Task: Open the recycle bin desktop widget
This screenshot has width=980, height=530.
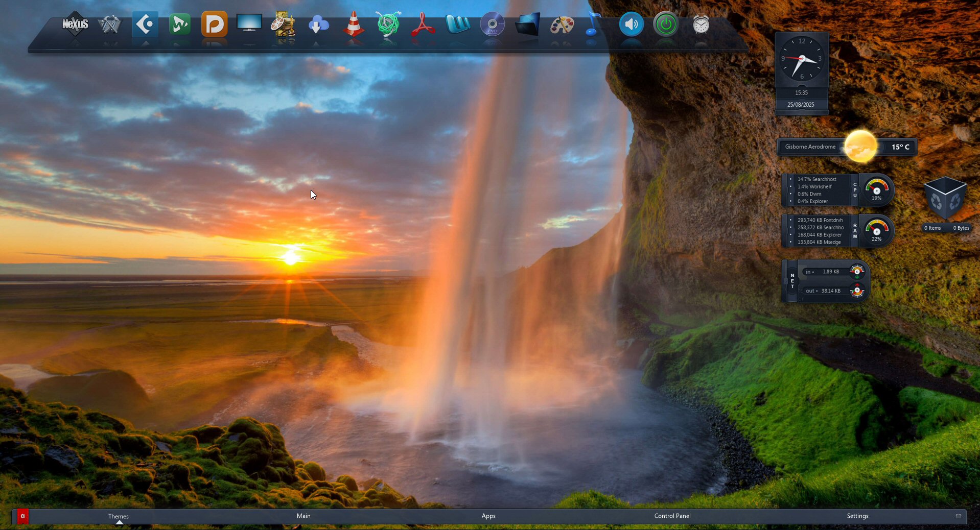Action: 945,200
